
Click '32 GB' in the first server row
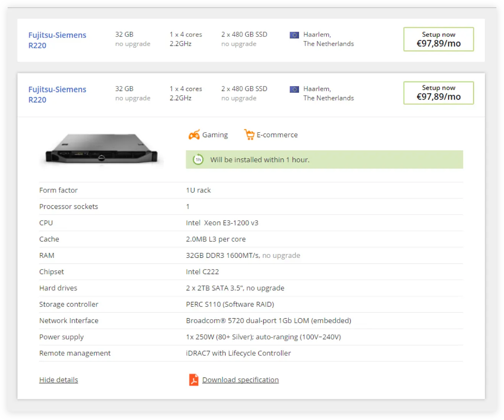(x=124, y=34)
